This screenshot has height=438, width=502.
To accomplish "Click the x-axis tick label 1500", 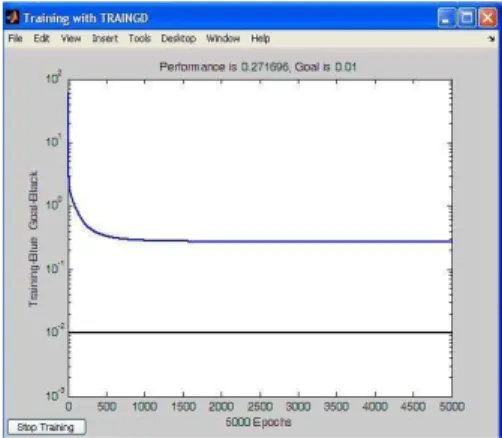I will (x=183, y=407).
